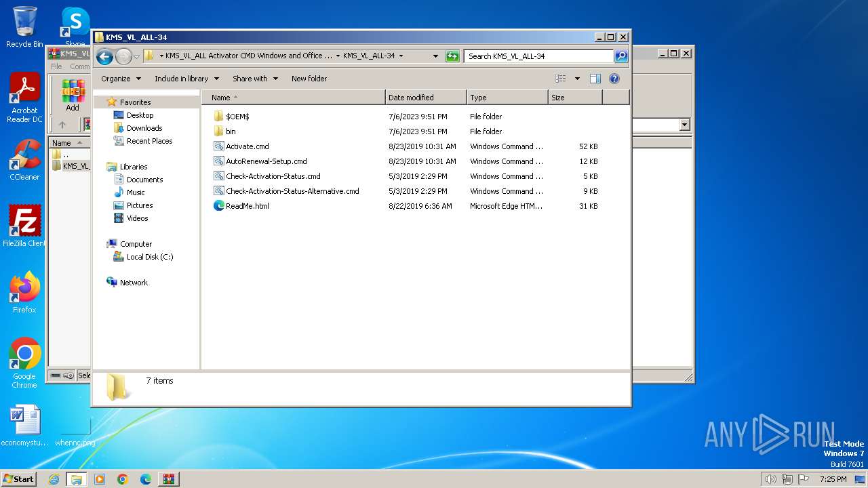Open the Documents library
This screenshot has width=868, height=488.
click(x=144, y=180)
